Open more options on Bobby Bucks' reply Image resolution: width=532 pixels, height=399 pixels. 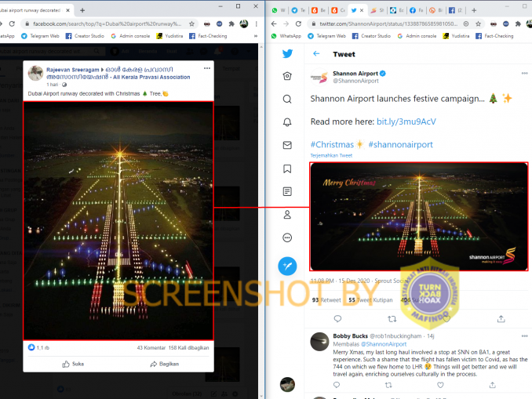point(524,336)
